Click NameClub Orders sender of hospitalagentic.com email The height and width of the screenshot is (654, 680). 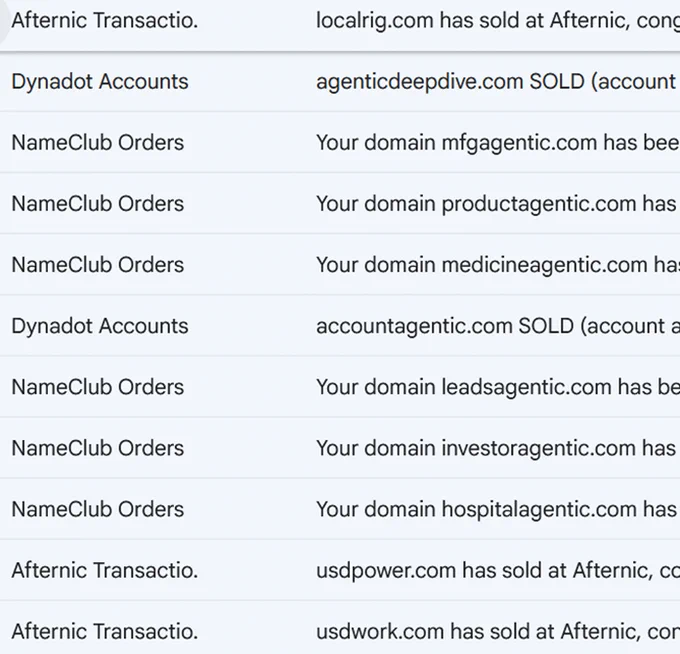[x=98, y=510]
